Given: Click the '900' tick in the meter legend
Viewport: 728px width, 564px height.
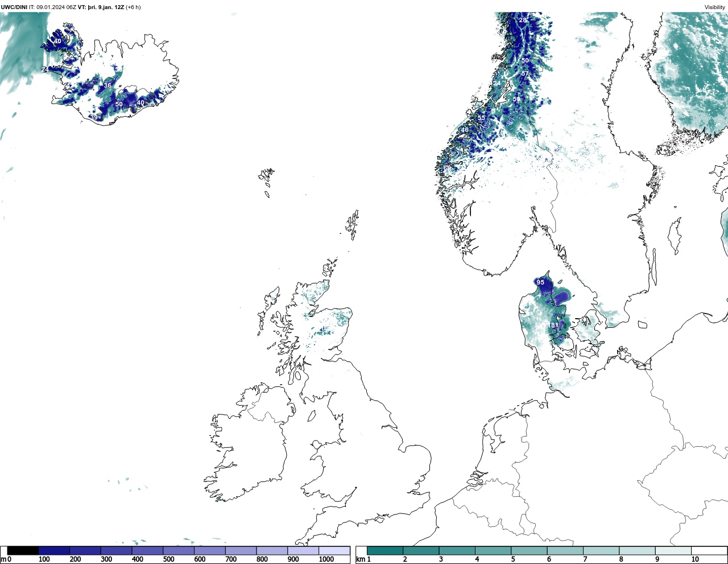Looking at the screenshot, I should click(x=293, y=559).
